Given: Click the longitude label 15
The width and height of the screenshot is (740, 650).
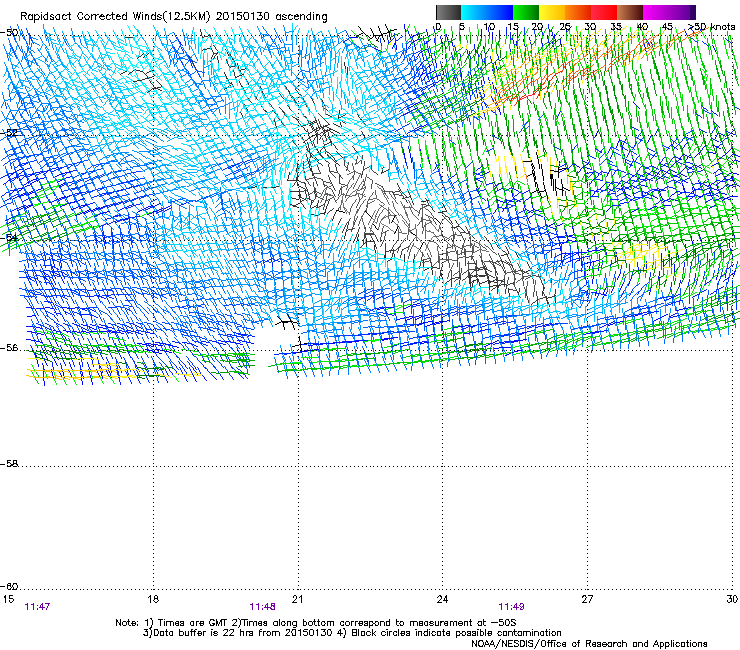Looking at the screenshot, I should [x=8, y=599].
